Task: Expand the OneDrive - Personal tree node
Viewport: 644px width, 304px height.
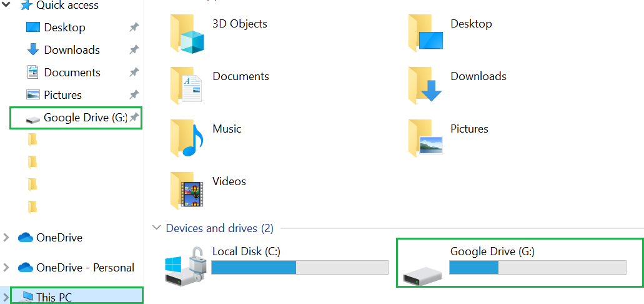Action: [x=6, y=267]
